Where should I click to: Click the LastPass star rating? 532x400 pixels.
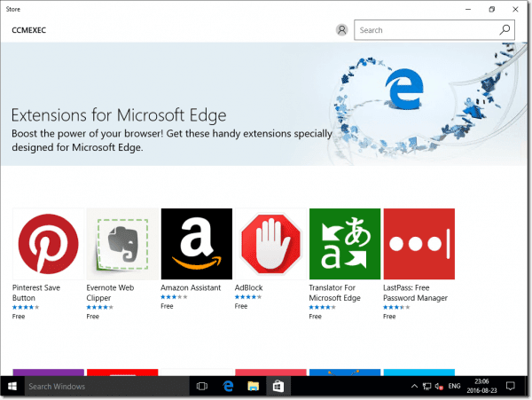[396, 308]
